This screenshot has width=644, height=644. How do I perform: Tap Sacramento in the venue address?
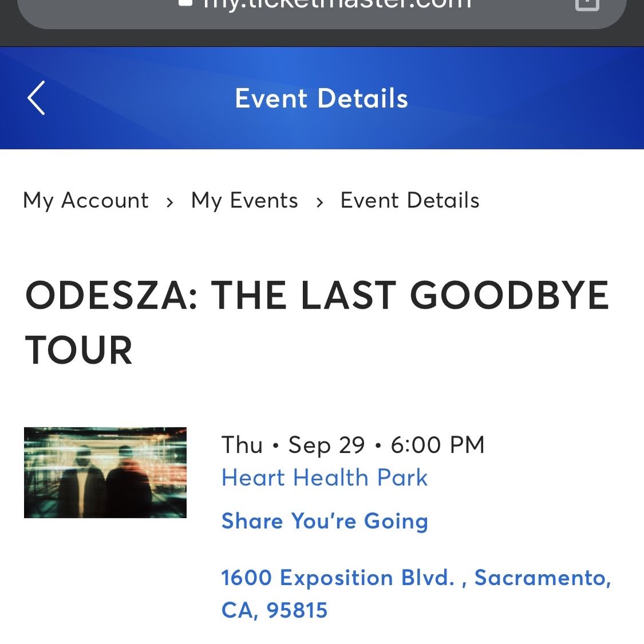coord(543,578)
